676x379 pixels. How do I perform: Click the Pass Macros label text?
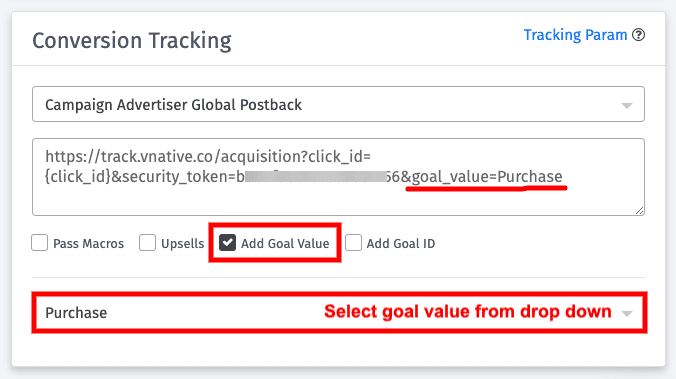tap(88, 244)
